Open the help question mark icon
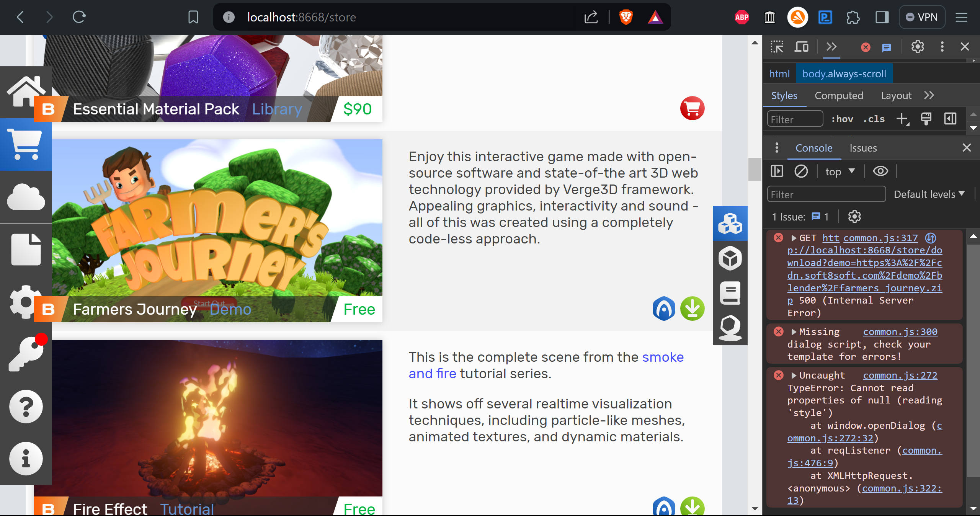The width and height of the screenshot is (980, 516). [x=26, y=406]
